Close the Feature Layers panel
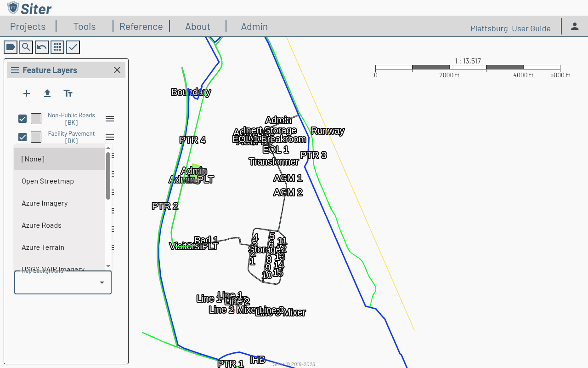This screenshot has width=588, height=368. 117,70
